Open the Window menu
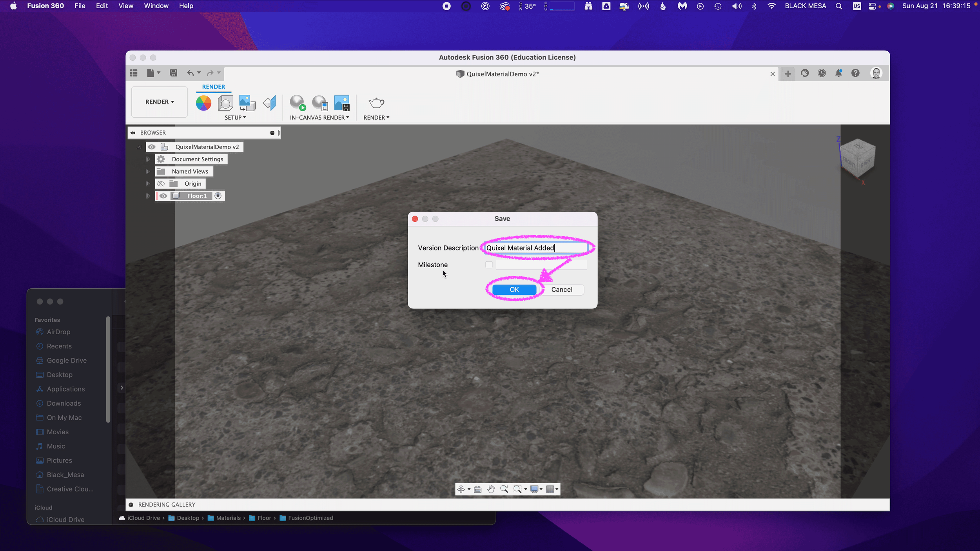Screen dimensions: 980x551 pos(156,6)
